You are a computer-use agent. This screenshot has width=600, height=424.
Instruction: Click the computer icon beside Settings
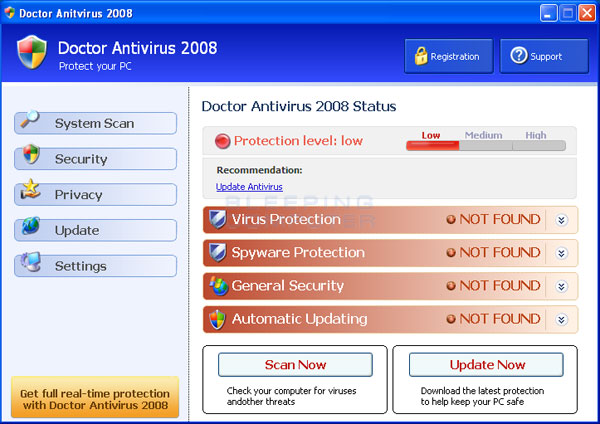(x=31, y=263)
